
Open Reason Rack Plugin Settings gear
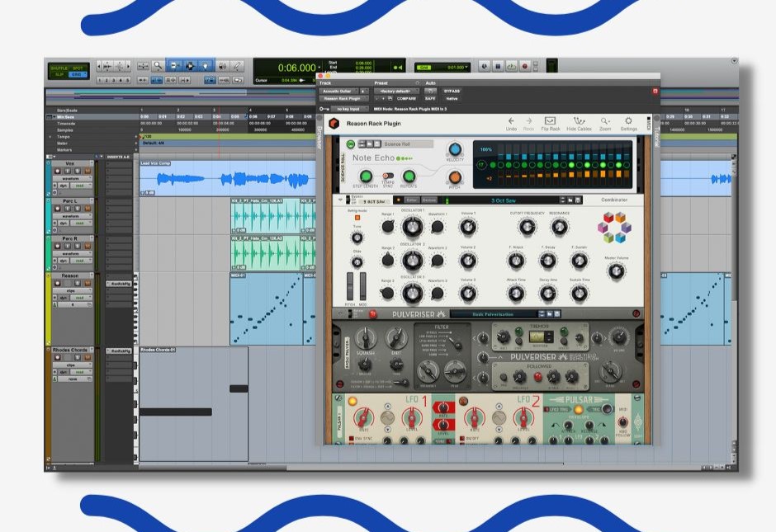pyautogui.click(x=628, y=123)
